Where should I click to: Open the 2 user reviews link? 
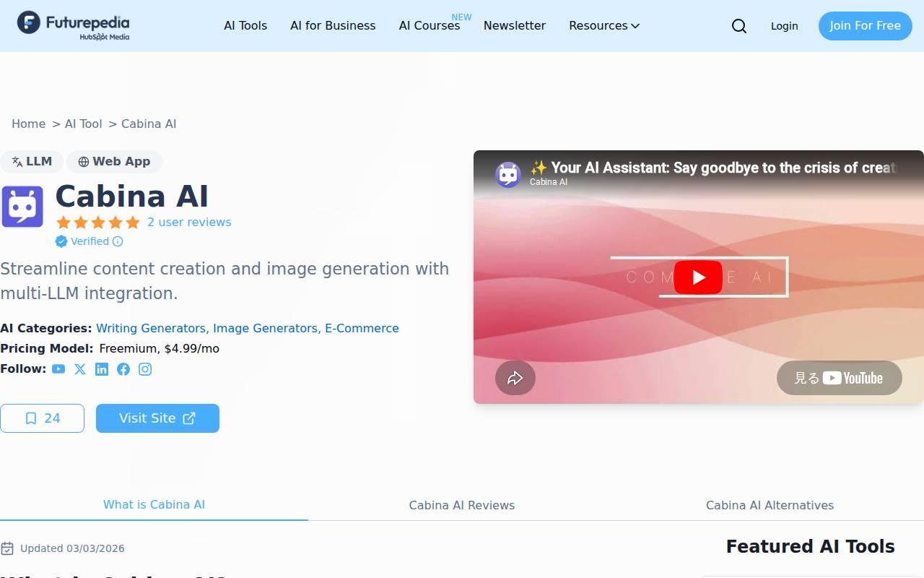coord(189,223)
